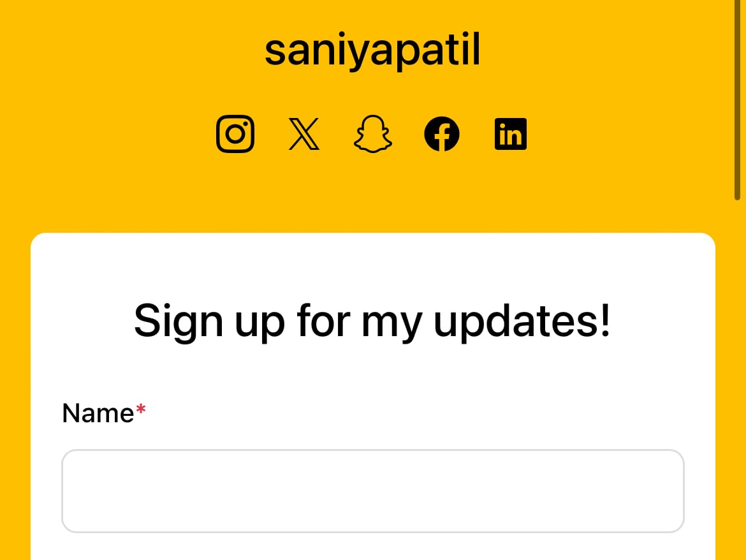Click the yellow header area beside saniyapatil
This screenshot has width=746, height=560.
click(595, 50)
